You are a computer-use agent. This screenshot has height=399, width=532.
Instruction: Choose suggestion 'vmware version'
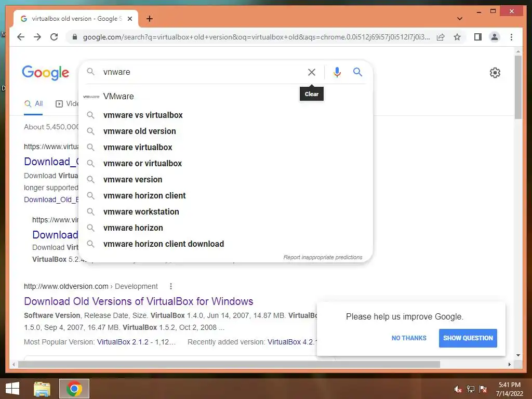[x=225, y=179]
